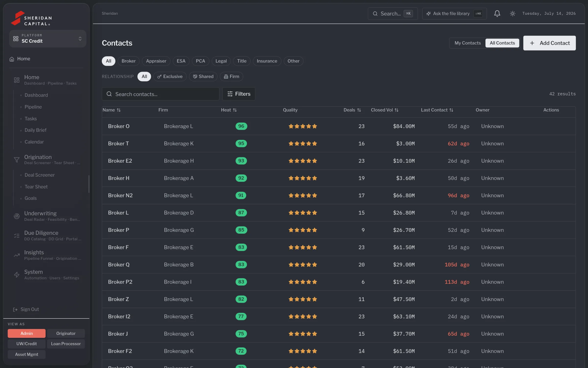Click the 96 heat badge for Broker O
Screen dimensions: 588x368
241,126
